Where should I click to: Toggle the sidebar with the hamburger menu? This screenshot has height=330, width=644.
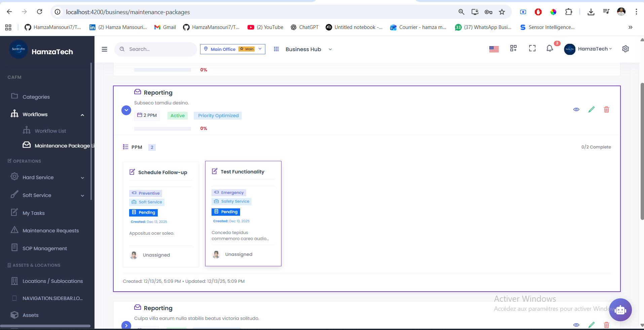104,49
